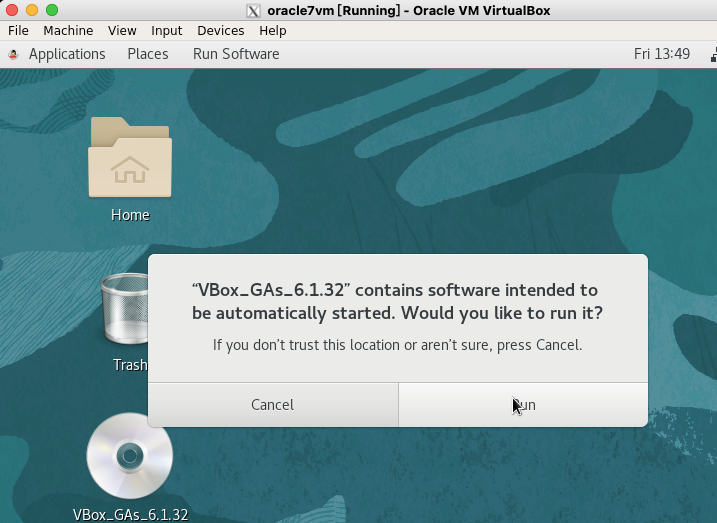Viewport: 717px width, 523px height.
Task: Open the Devices menu
Action: pyautogui.click(x=221, y=31)
